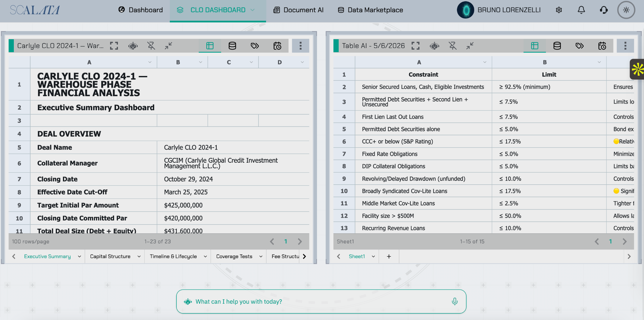
Task: Open Coverage Tests tab dropdown chevron
Action: (x=261, y=257)
